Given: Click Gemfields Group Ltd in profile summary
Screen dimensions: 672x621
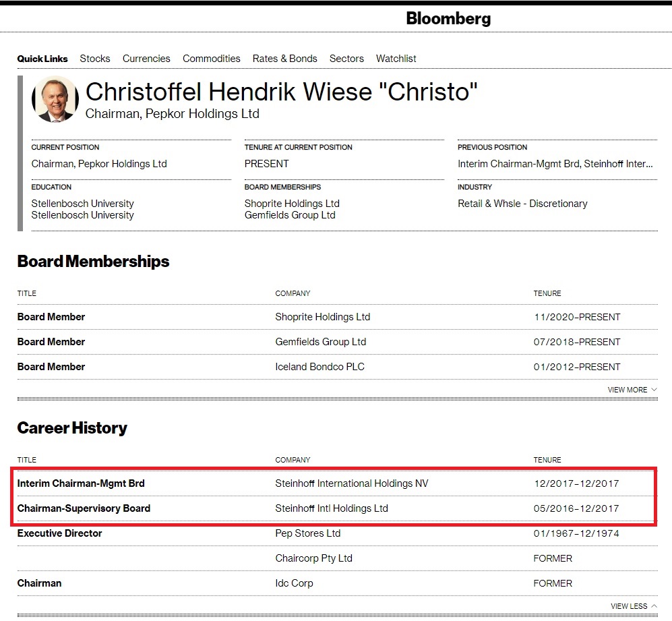Looking at the screenshot, I should coord(290,215).
